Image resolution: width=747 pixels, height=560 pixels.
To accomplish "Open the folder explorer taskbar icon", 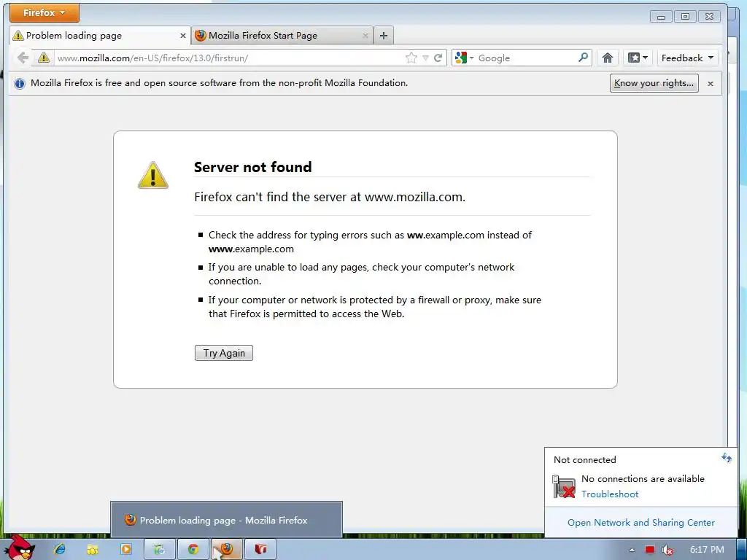I will click(93, 549).
